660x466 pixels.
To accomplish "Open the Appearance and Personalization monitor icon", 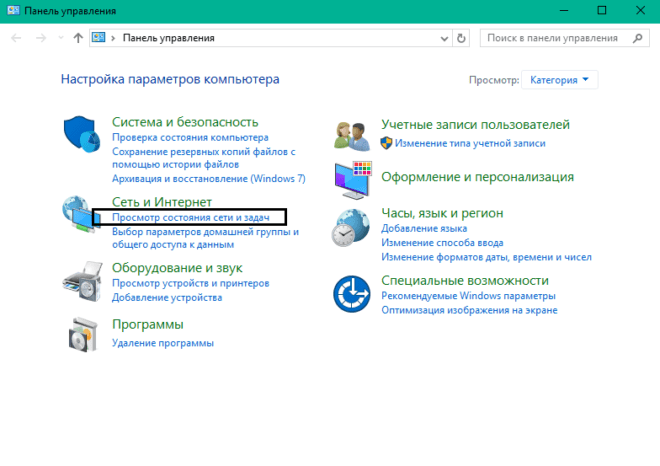I will (353, 180).
